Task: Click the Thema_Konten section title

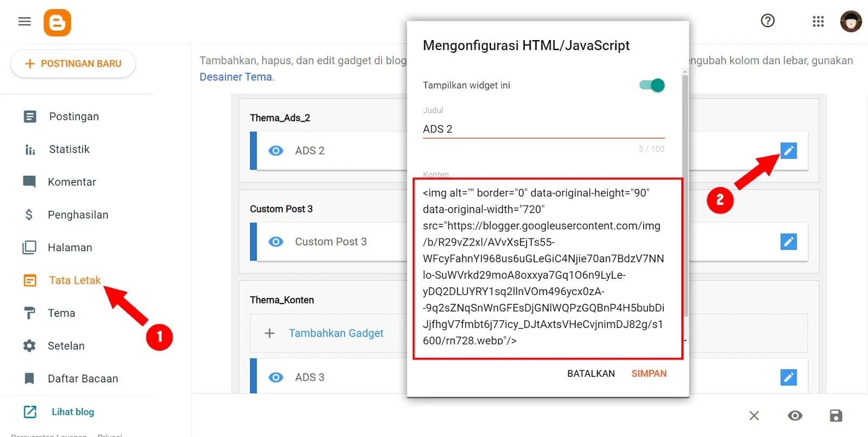Action: click(x=282, y=300)
